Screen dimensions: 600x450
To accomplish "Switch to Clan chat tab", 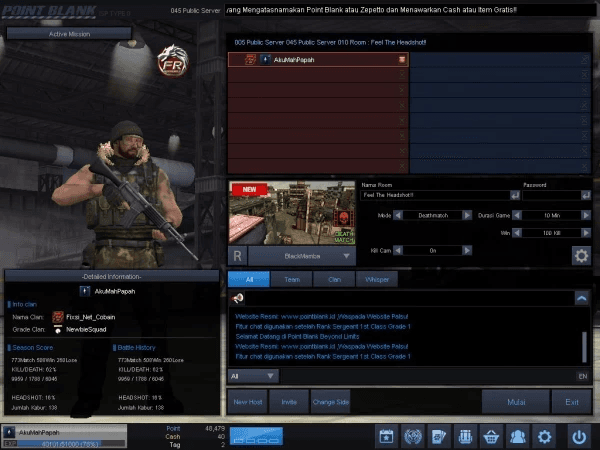I will pyautogui.click(x=334, y=279).
